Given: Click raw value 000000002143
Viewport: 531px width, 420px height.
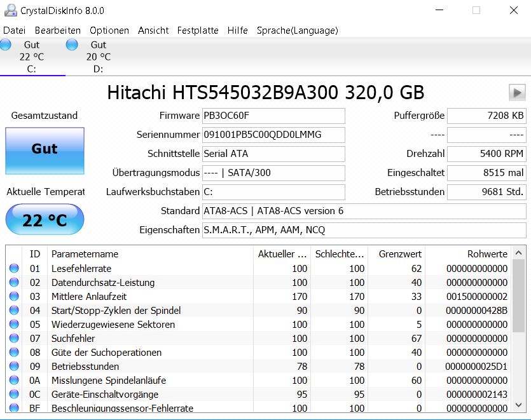Looking at the screenshot, I should (x=477, y=395).
